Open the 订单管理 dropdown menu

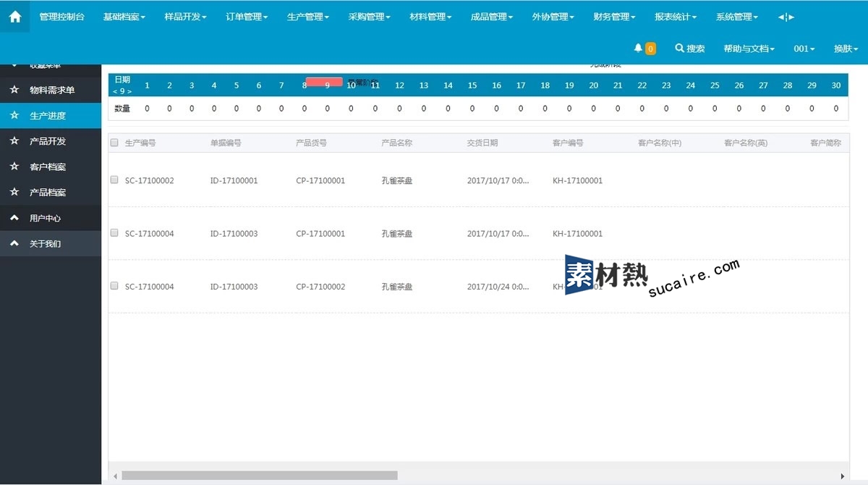point(247,17)
